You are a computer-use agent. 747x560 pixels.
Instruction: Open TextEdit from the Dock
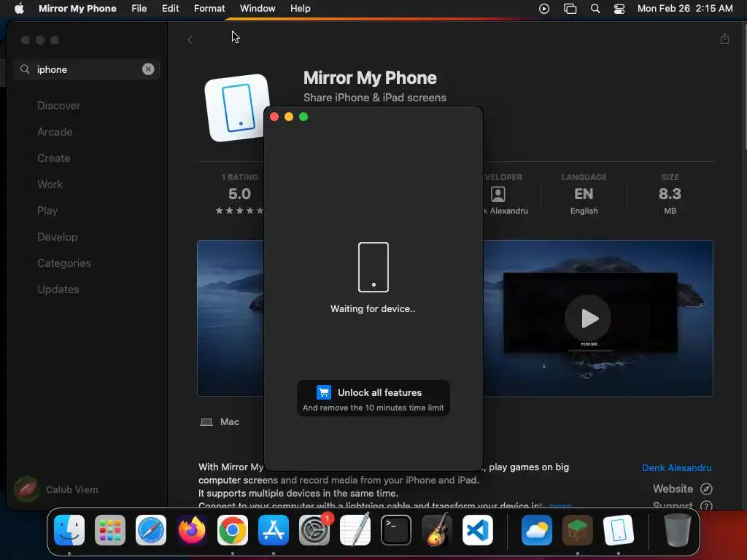(x=355, y=530)
